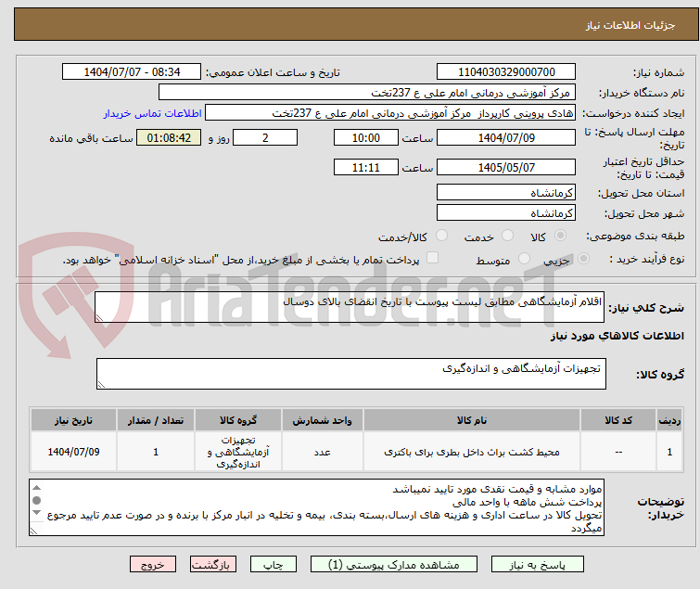The width and height of the screenshot is (700, 589).
Task: Select the خدمت radio button
Action: click(507, 236)
